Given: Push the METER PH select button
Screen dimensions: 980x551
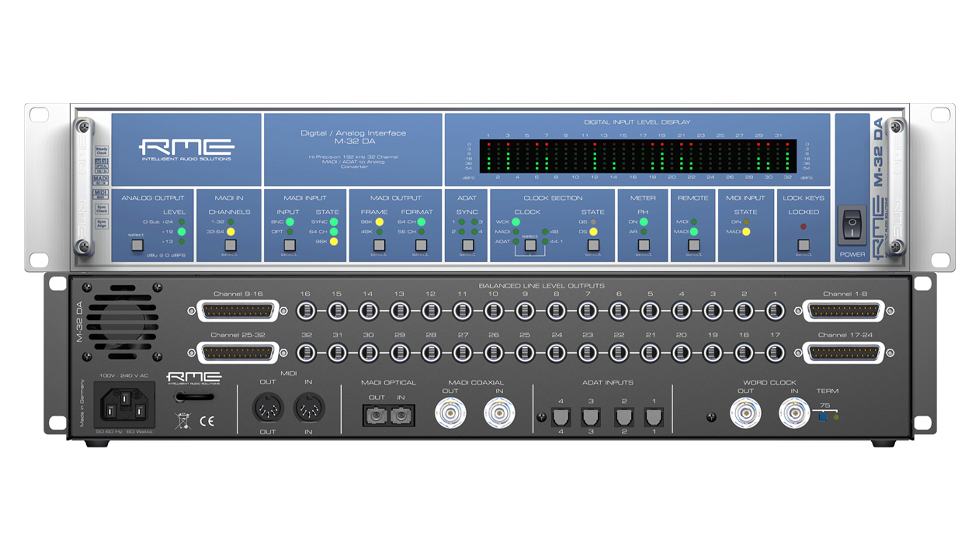Looking at the screenshot, I should pyautogui.click(x=644, y=245).
